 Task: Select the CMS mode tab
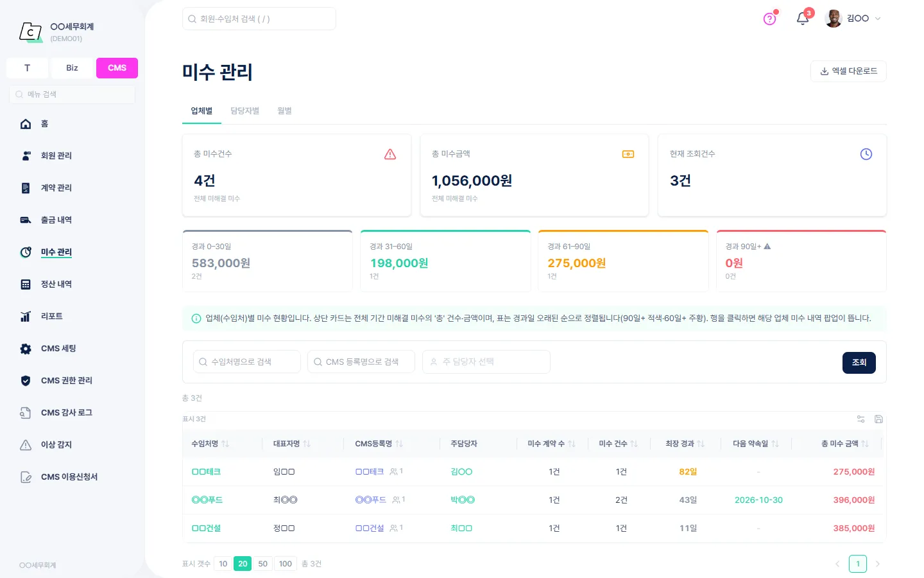[117, 68]
